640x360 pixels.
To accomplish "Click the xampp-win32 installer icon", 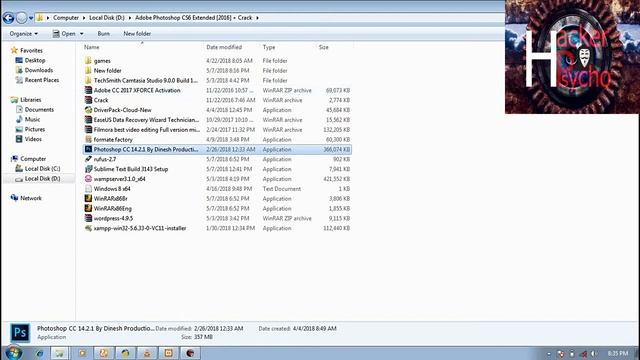I will point(88,228).
